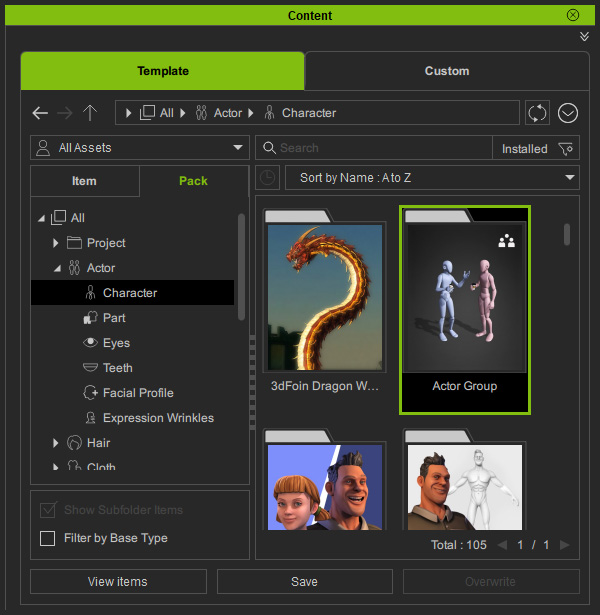
Task: Open the Sort by Name dropdown
Action: coord(432,178)
